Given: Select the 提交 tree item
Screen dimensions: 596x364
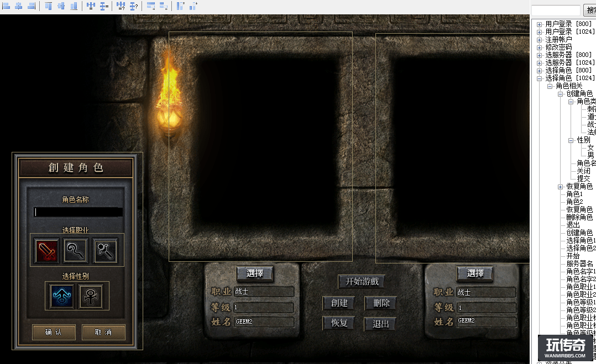Looking at the screenshot, I should click(x=583, y=178).
